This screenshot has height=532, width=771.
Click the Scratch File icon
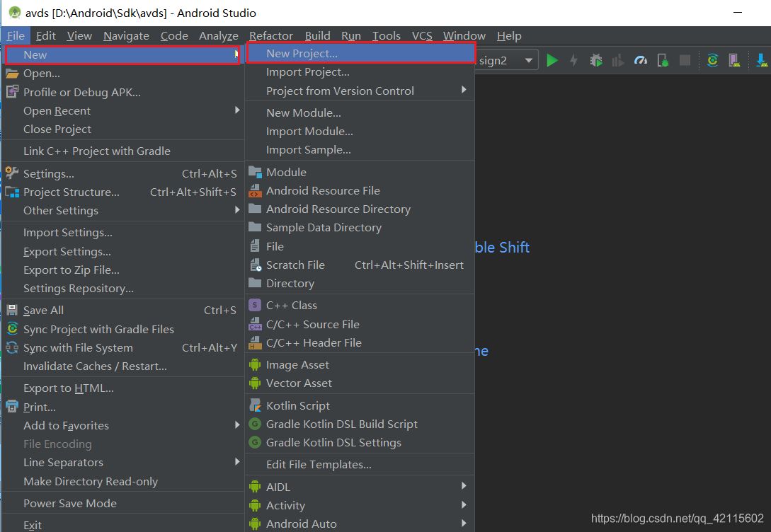pos(255,265)
